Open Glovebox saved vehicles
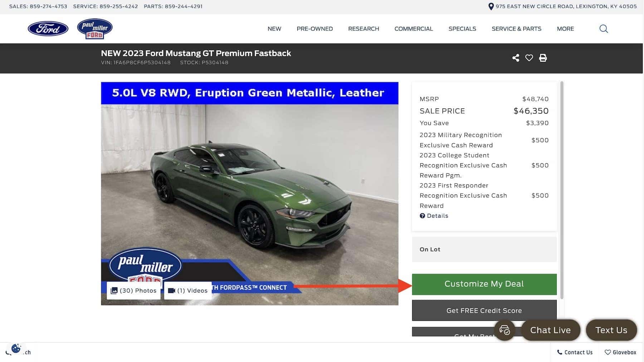 point(620,352)
